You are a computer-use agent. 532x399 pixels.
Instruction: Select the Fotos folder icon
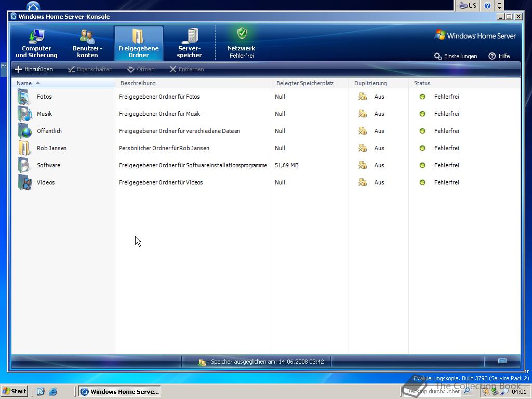pyautogui.click(x=24, y=97)
